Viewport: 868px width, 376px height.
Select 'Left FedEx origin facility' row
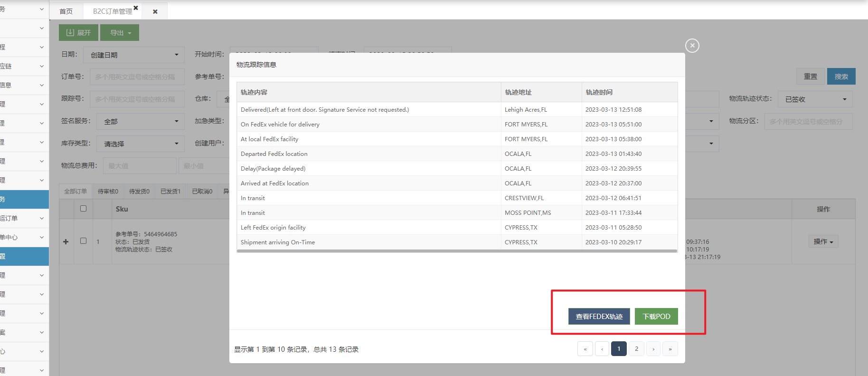pyautogui.click(x=457, y=227)
